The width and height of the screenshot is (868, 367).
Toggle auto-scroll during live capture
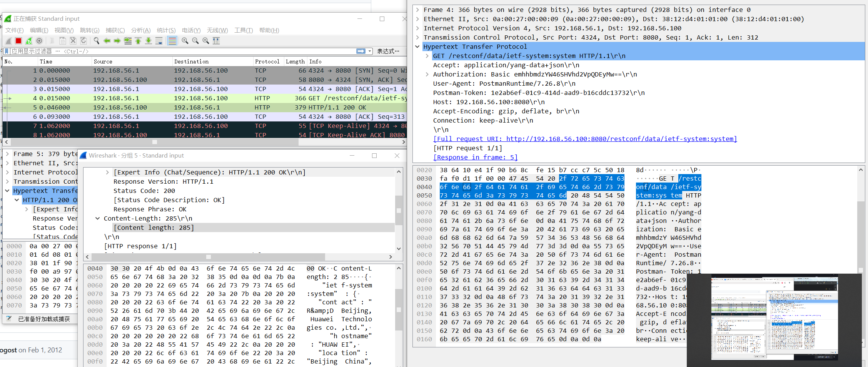(159, 40)
